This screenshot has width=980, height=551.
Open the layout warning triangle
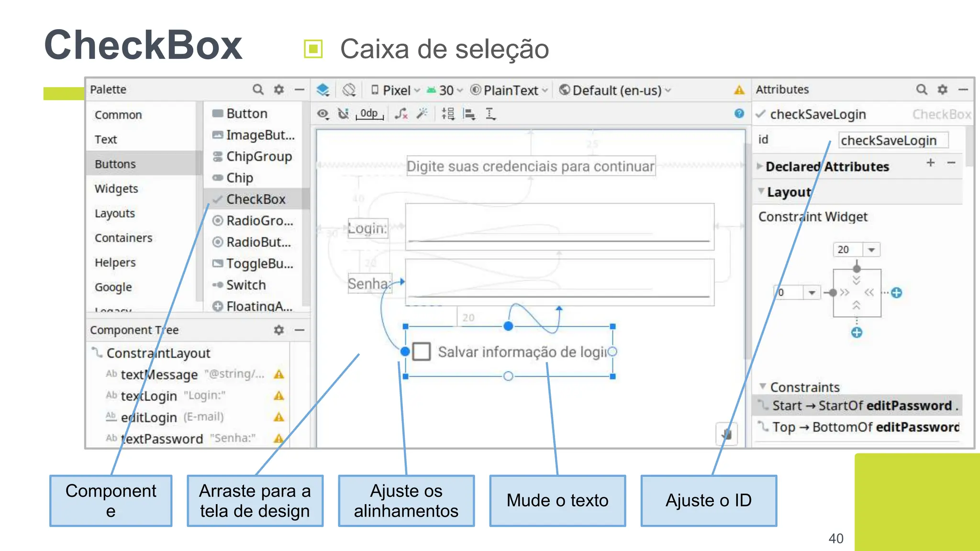[x=739, y=90]
